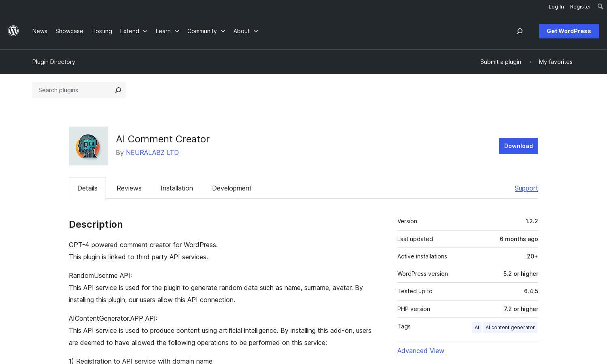Click 'GPT-4 powered comment creator' line
Image resolution: width=607 pixels, height=364 pixels.
click(x=143, y=245)
